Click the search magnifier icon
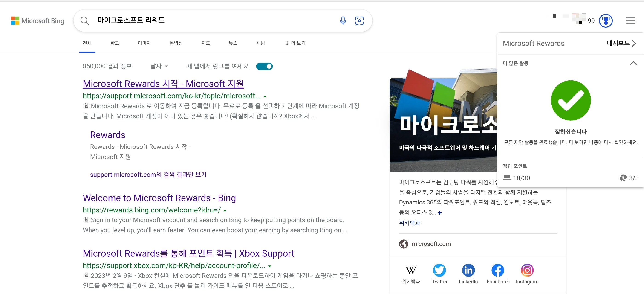The height and width of the screenshot is (294, 644). point(84,20)
